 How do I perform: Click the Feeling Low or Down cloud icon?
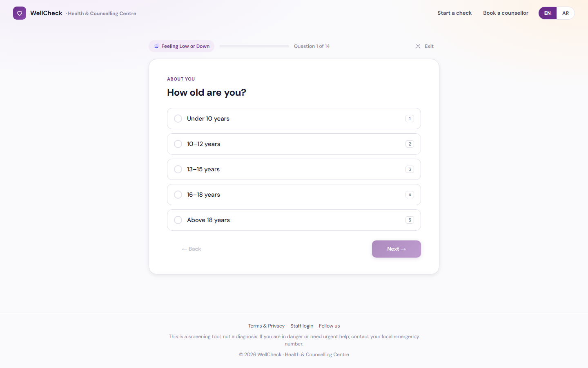[156, 46]
